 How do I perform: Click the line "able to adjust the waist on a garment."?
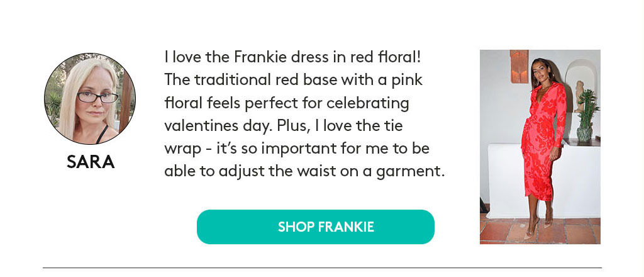click(305, 171)
